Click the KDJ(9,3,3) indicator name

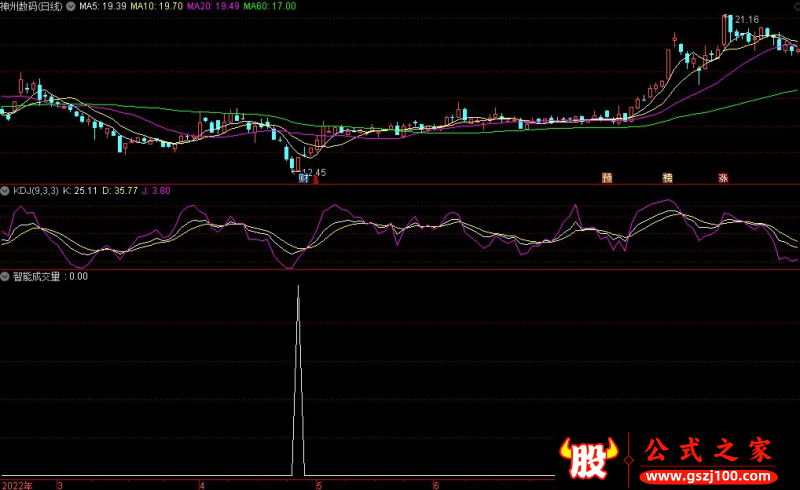[36, 191]
